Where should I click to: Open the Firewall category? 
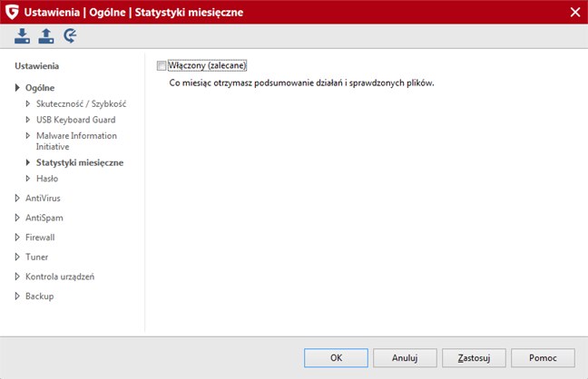[x=40, y=238]
